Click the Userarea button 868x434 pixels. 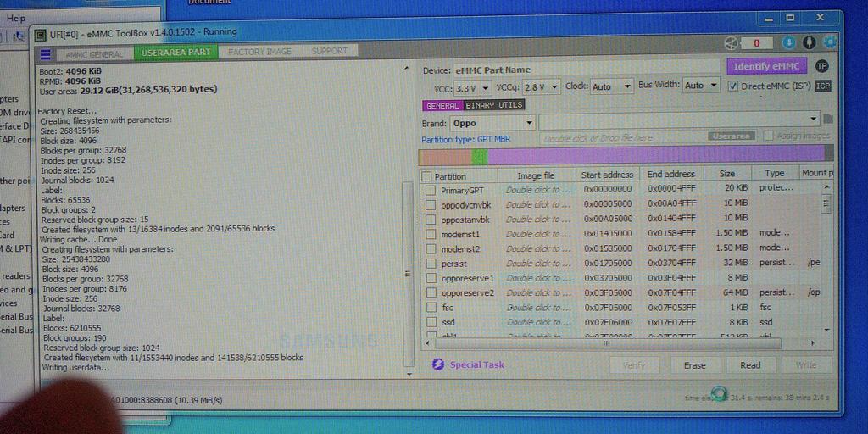click(x=732, y=136)
